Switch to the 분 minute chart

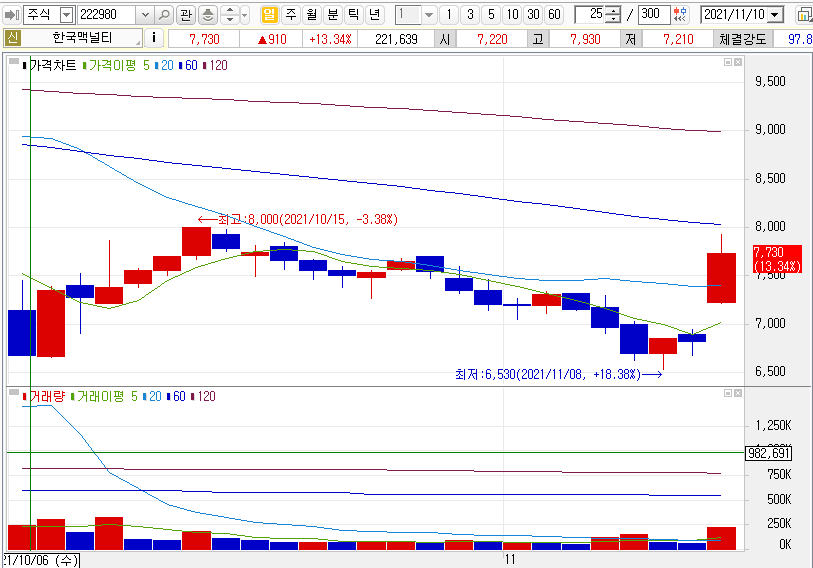(x=332, y=15)
